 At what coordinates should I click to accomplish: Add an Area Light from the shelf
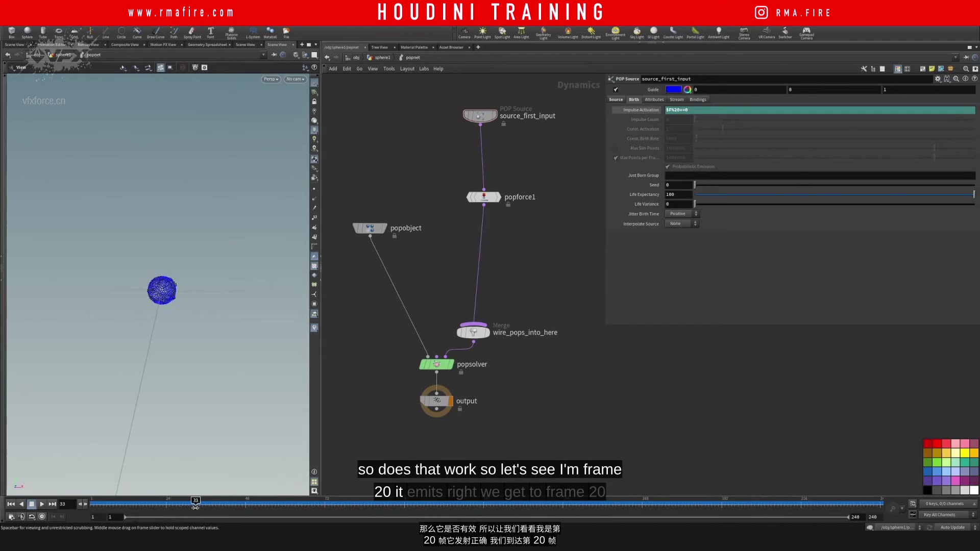521,33
